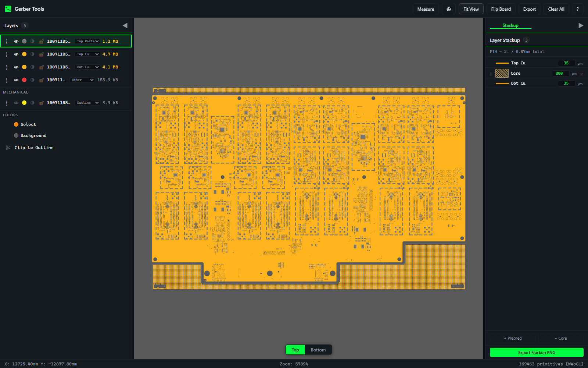
Task: Collapse the Stackup panel with right arrow
Action: [x=581, y=25]
